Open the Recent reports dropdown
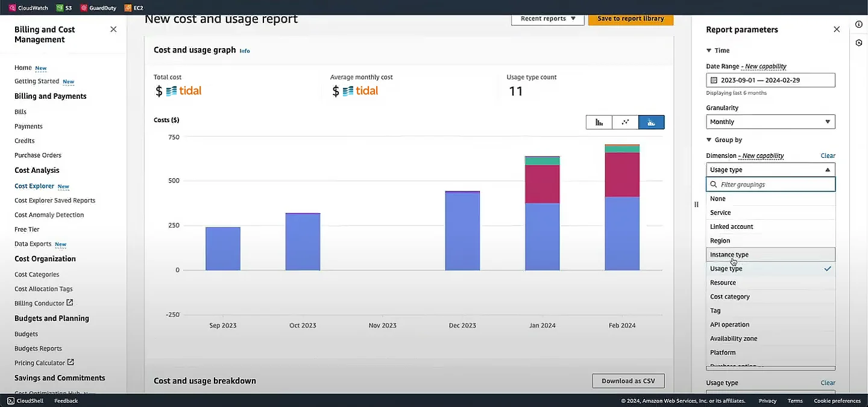The height and width of the screenshot is (407, 868). 548,19
